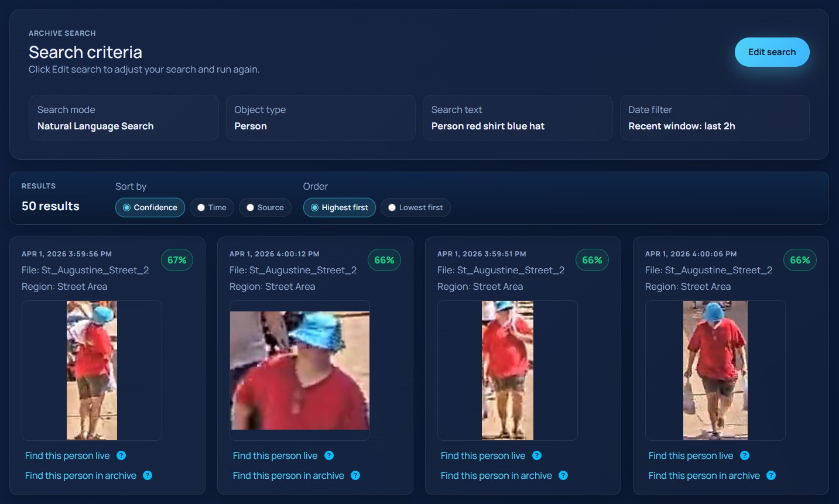
Task: Click the "Recent window: last 2h" date filter
Action: pos(714,118)
